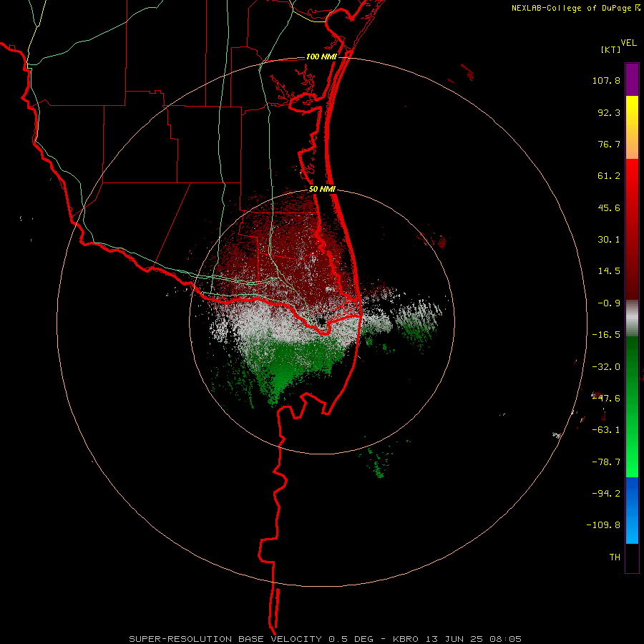Click the TH legend label

(615, 557)
